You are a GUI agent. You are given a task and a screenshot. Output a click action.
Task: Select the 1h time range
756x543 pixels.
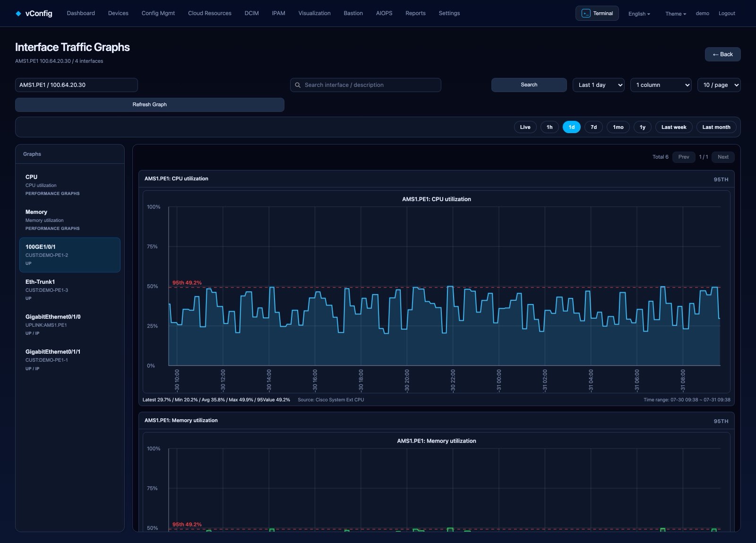[x=550, y=127]
